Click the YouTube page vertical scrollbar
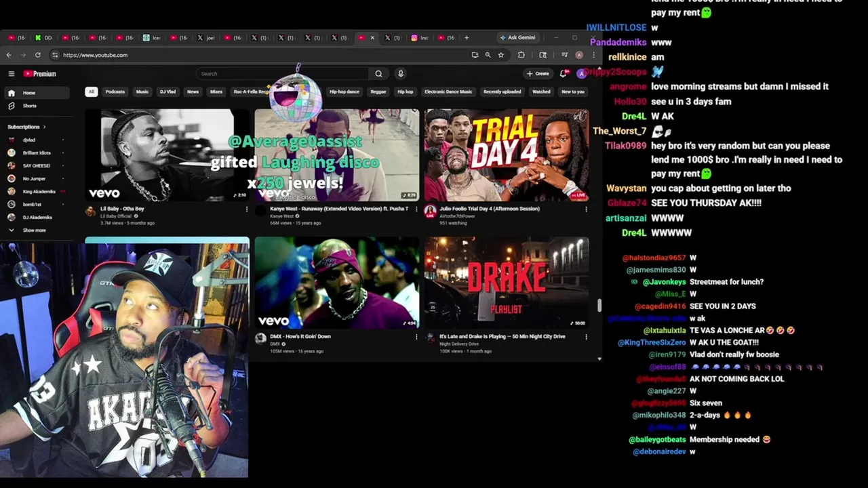This screenshot has height=488, width=868. point(599,305)
